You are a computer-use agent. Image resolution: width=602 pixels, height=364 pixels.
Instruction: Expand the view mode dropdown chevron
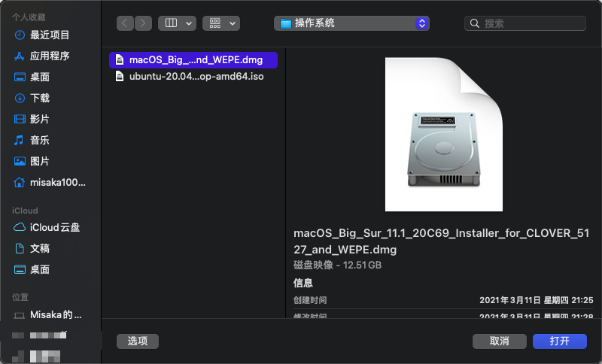point(189,23)
